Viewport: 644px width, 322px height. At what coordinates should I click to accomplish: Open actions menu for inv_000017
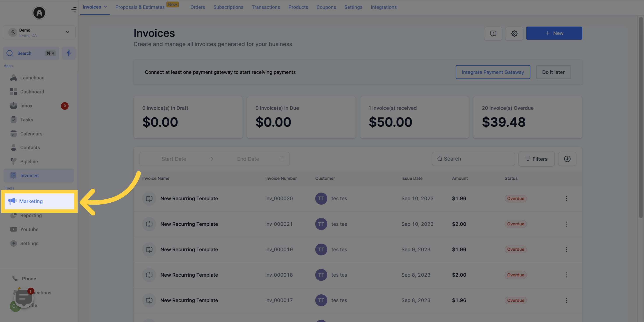(x=566, y=300)
